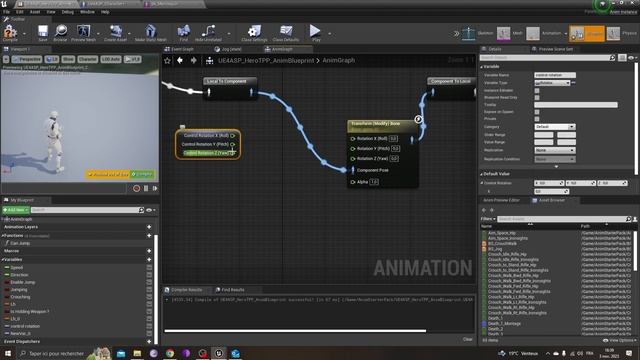The width and height of the screenshot is (640, 360).
Task: Toggle the eye icon beside the Speed variable
Action: (149, 268)
